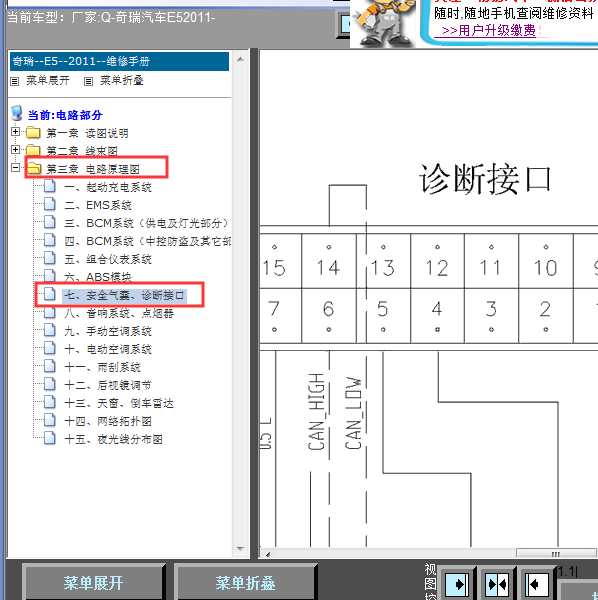
Task: Click CAN_HIGH wire label
Action: point(316,412)
